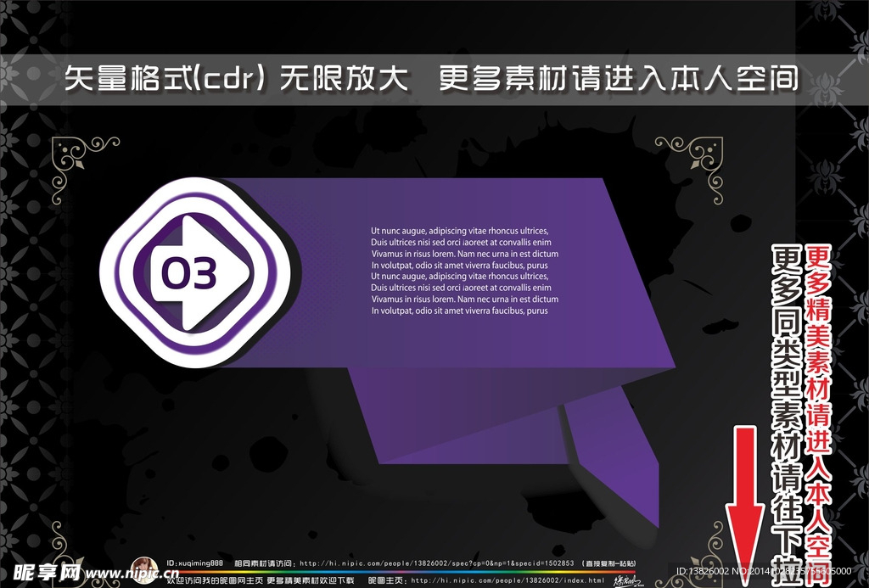Image resolution: width=869 pixels, height=588 pixels.
Task: Click the www.nipic.cn website text
Action: click(132, 573)
